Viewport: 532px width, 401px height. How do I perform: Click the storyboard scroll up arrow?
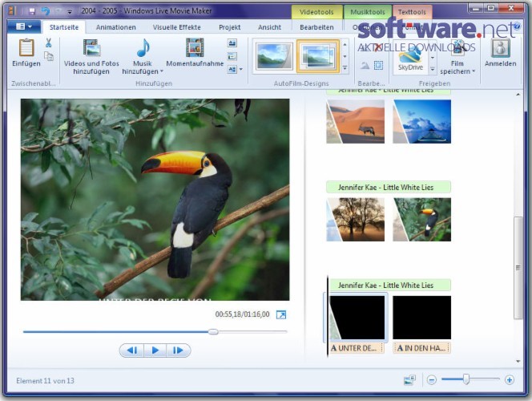[x=518, y=95]
